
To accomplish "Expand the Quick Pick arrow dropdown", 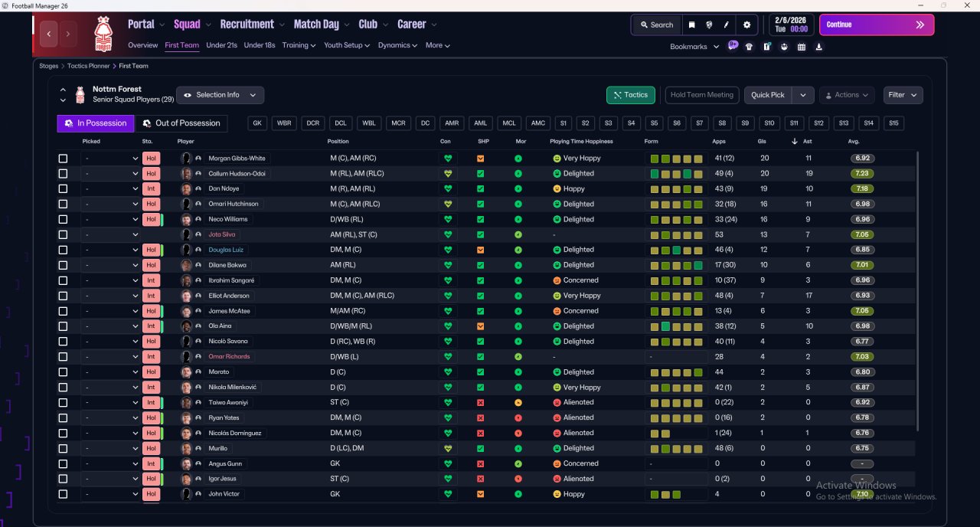I will click(802, 95).
